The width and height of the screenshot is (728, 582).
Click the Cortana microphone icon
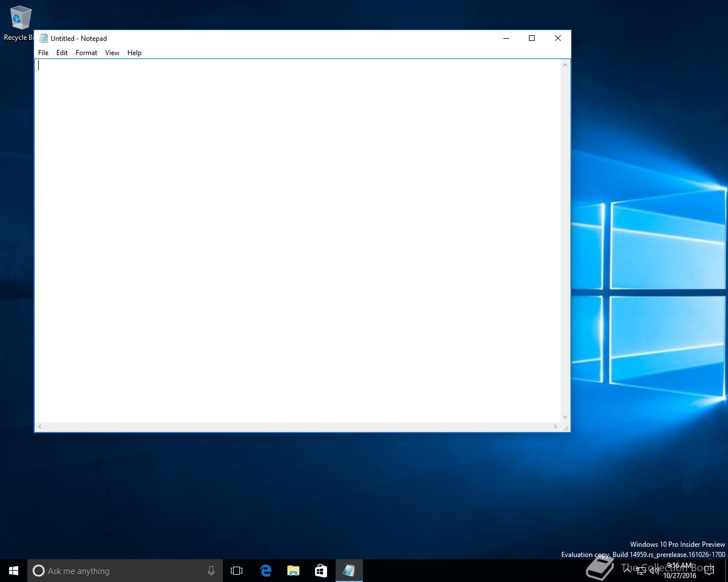(x=211, y=571)
